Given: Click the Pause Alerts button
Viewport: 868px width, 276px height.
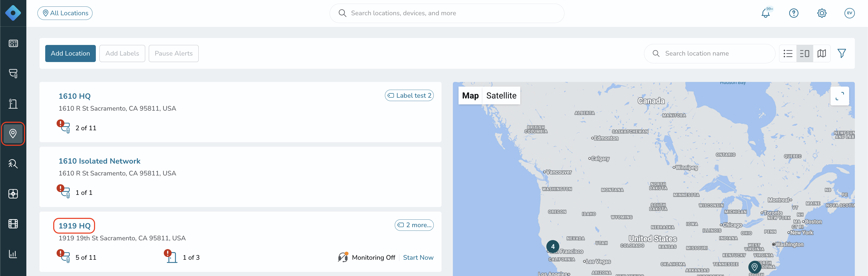Looking at the screenshot, I should pyautogui.click(x=174, y=53).
